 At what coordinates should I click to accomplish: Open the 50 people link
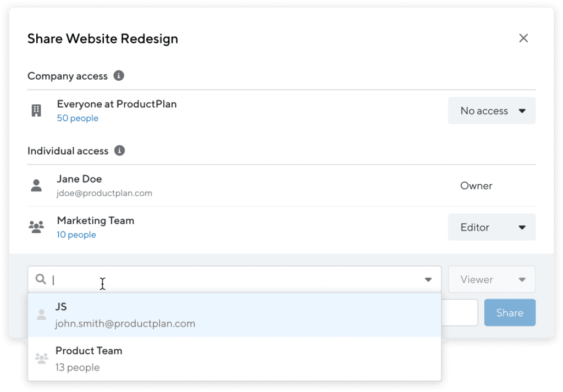78,118
